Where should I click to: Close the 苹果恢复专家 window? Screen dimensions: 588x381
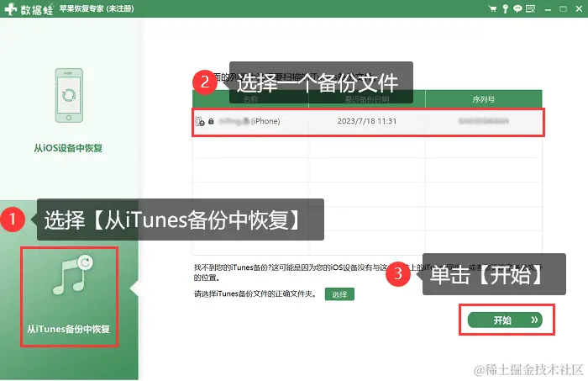tap(579, 9)
